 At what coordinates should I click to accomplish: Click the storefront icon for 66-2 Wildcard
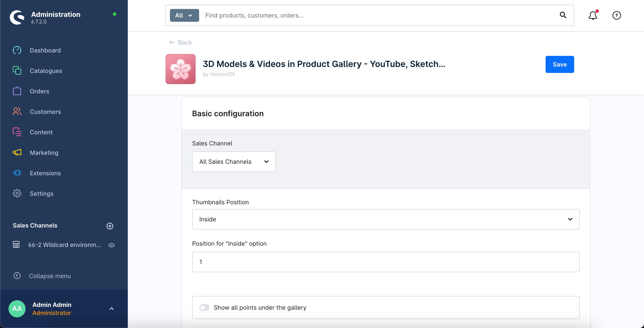[x=16, y=245]
